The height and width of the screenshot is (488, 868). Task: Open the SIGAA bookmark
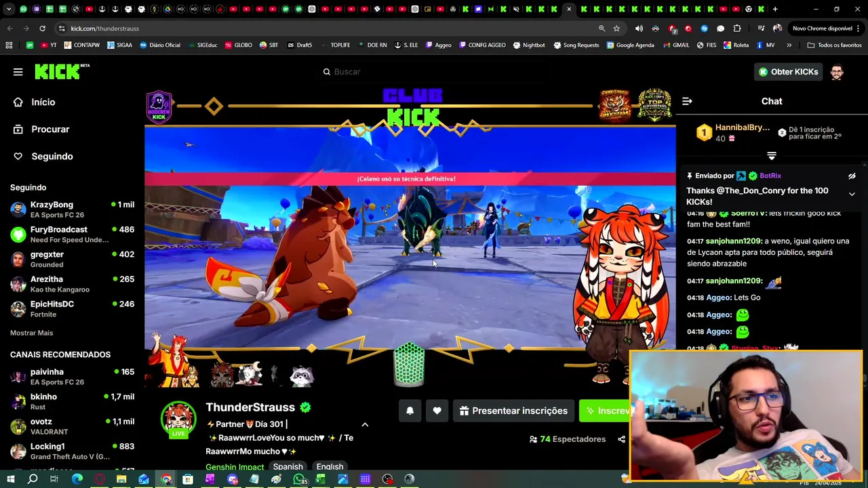click(x=119, y=45)
